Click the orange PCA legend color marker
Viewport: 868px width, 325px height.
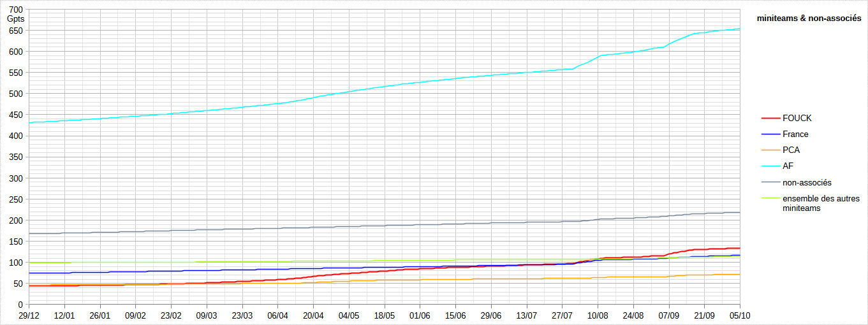click(x=770, y=150)
